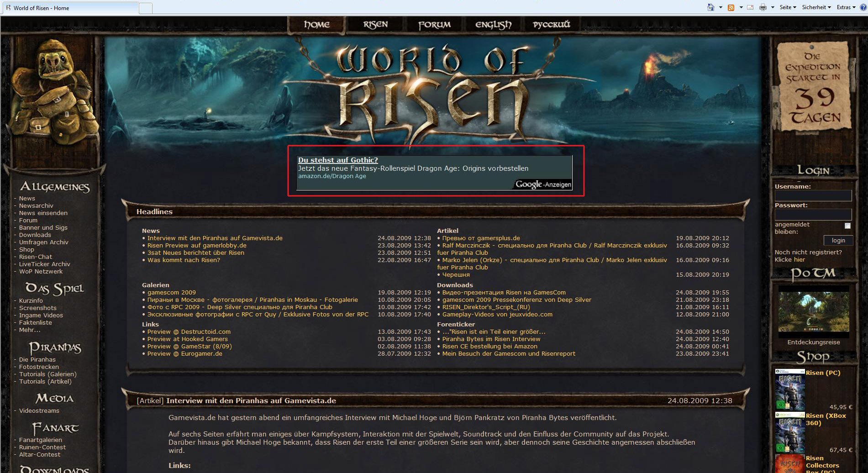
Task: Click the Google-Anzeigen label
Action: point(543,184)
